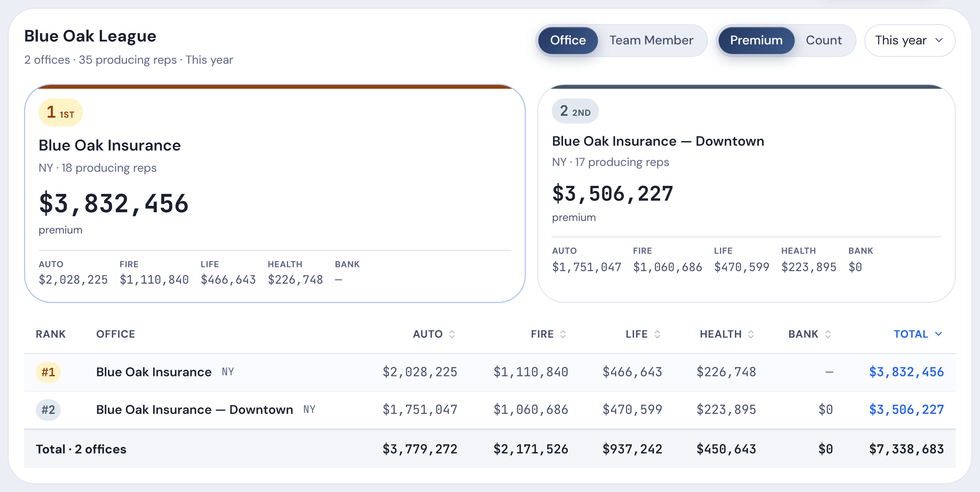Click the large $3,506,227 premium figure
The image size is (980, 492).
tap(612, 194)
